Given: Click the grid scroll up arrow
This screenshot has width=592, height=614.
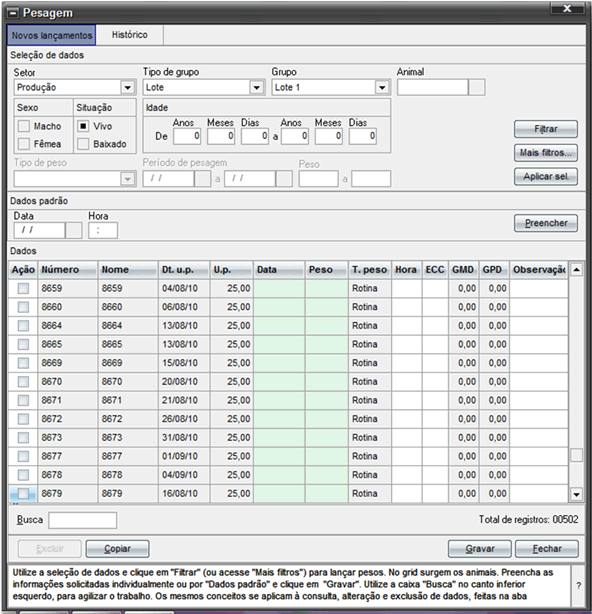Looking at the screenshot, I should 576,270.
